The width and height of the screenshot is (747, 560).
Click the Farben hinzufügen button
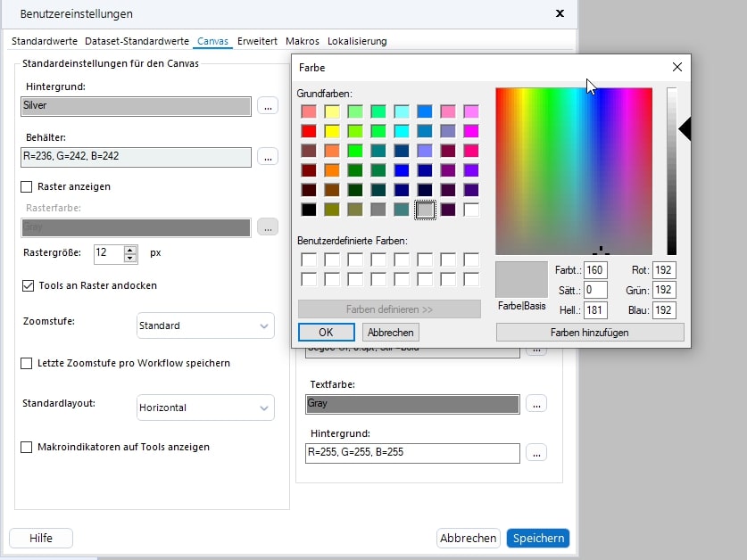coord(590,332)
